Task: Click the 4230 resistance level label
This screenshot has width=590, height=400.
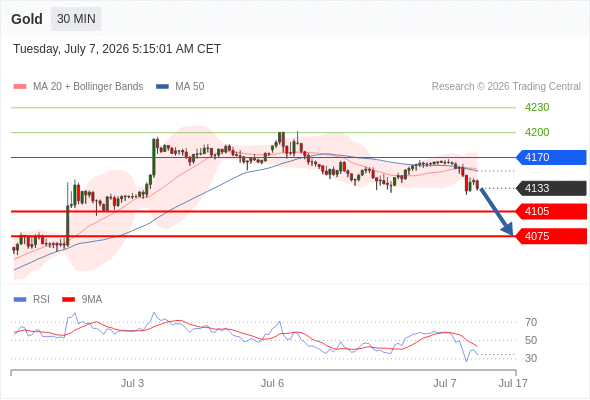Action: point(537,108)
